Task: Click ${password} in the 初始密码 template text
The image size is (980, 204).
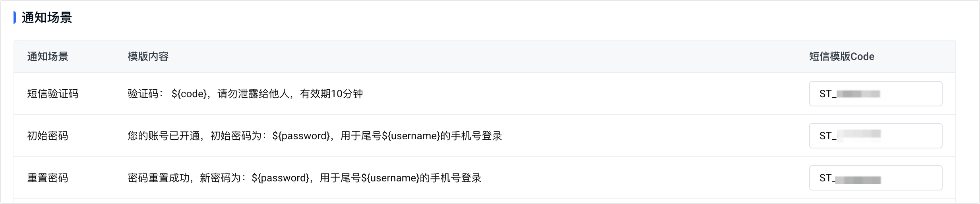Action: click(301, 136)
